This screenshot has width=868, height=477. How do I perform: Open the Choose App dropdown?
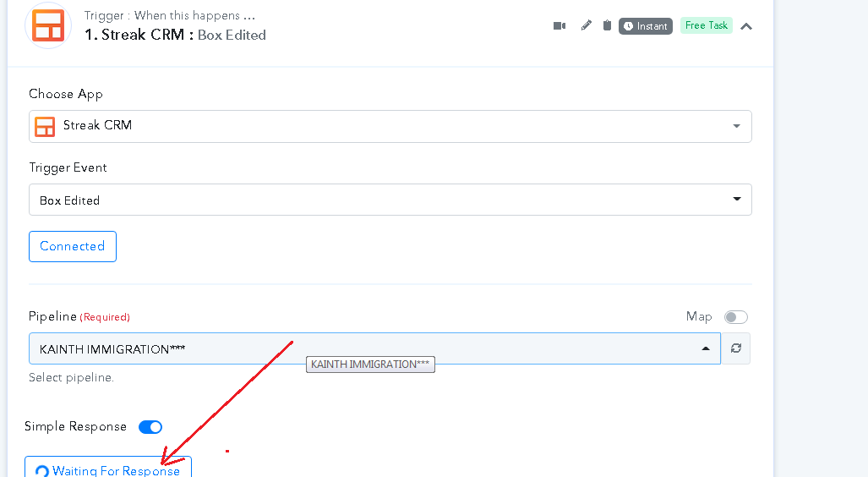[x=390, y=126]
